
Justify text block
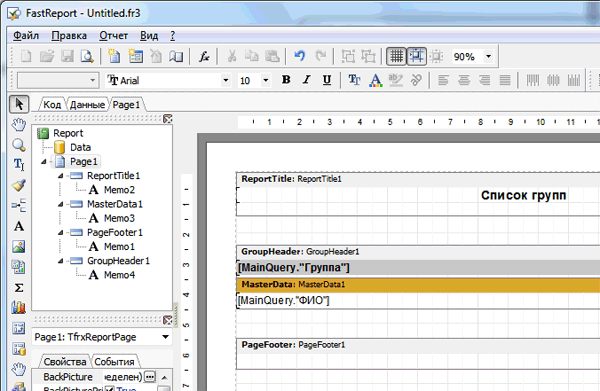click(x=505, y=80)
